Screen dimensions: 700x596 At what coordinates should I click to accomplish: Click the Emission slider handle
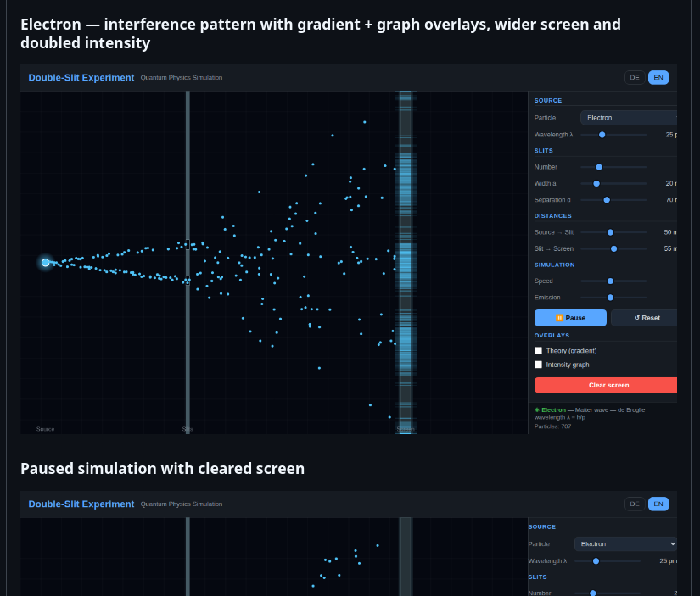[610, 298]
